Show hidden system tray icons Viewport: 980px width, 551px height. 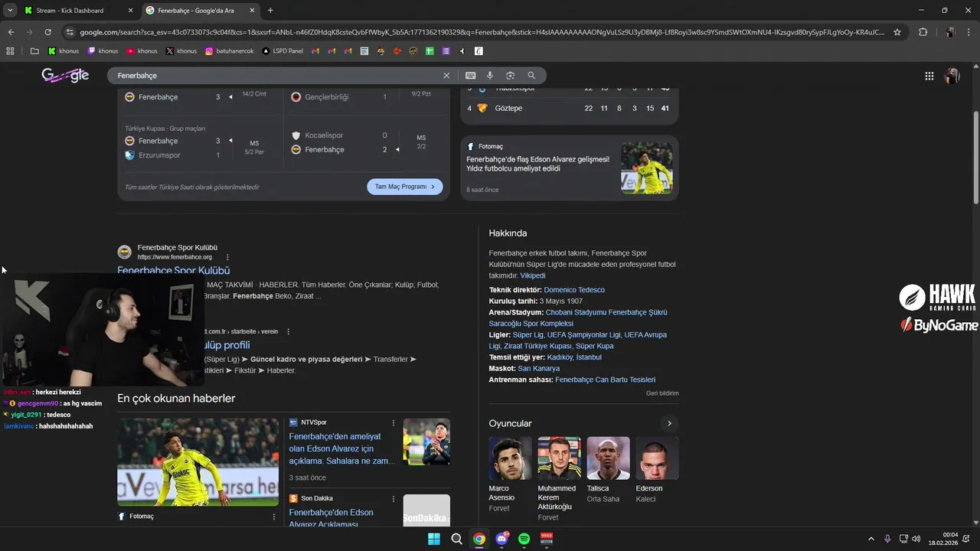[x=871, y=539]
